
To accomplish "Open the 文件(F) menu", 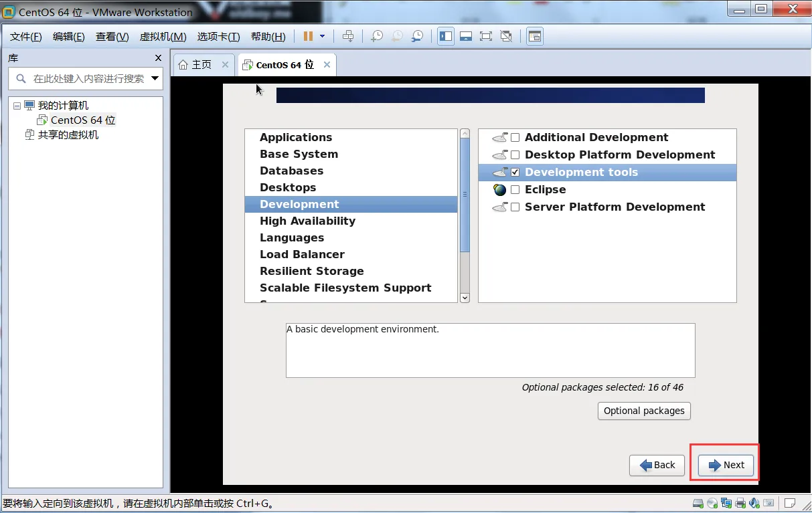I will coord(26,36).
